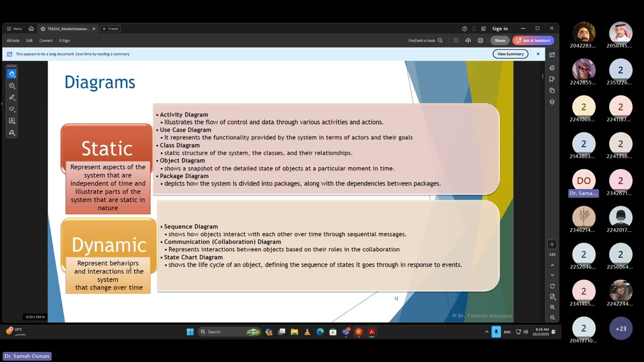Viewport: 644px width, 362px height.
Task: Open the E-Sign menu item
Action: [x=64, y=41]
